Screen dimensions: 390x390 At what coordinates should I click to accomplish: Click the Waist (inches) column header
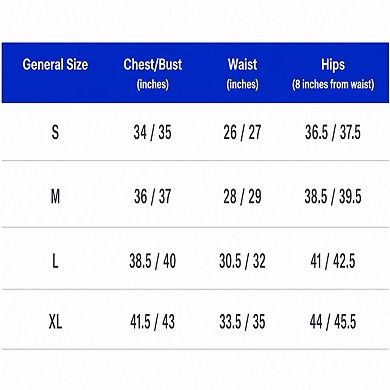[242, 73]
